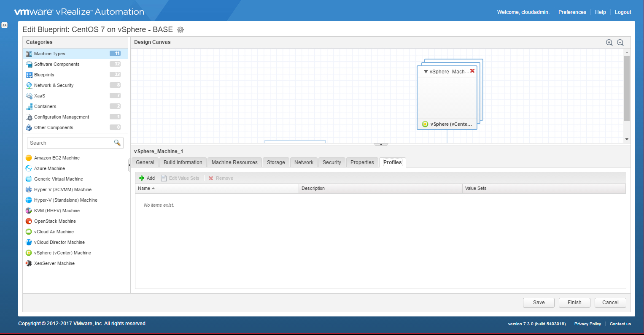Open the Network & Security category
The height and width of the screenshot is (335, 644).
point(54,85)
